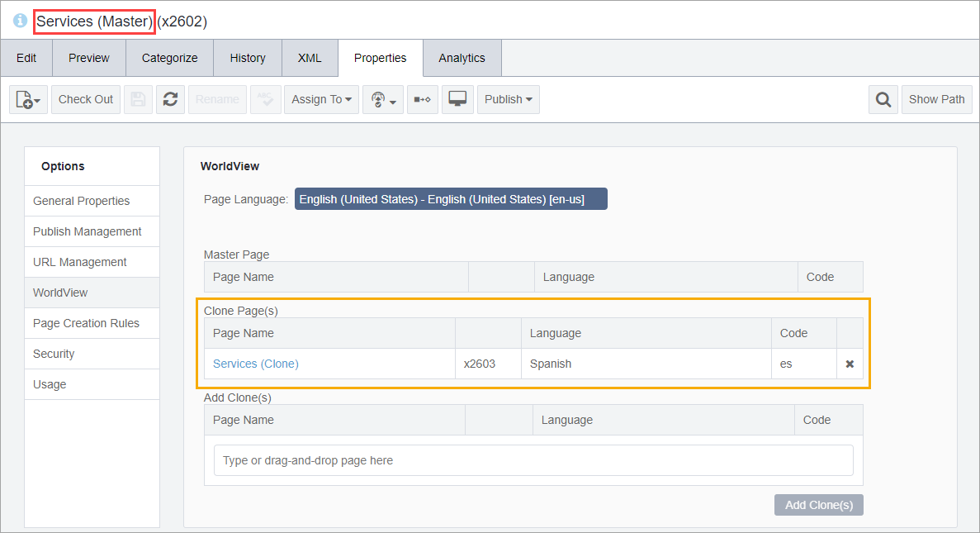The image size is (980, 533).
Task: Open the Page Language selector
Action: tap(451, 199)
